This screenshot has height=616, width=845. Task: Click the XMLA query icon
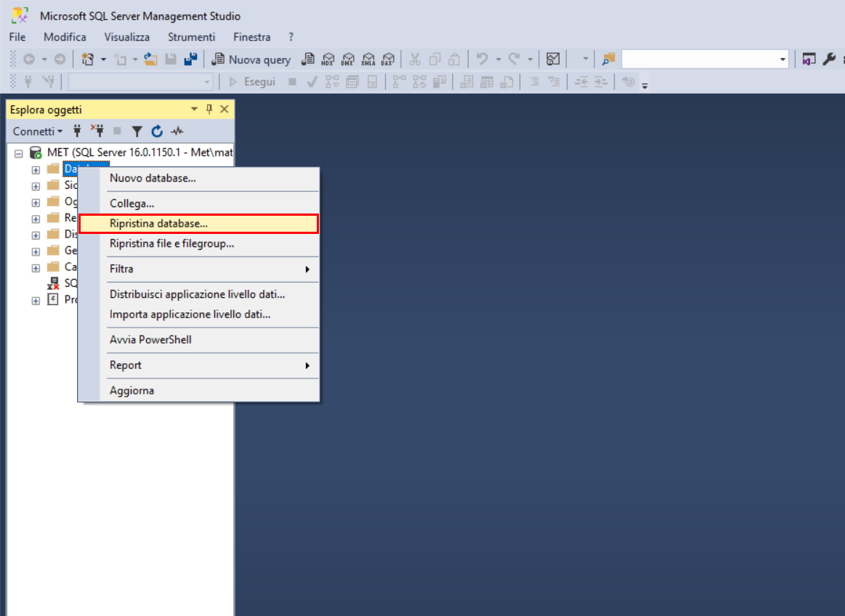(368, 60)
